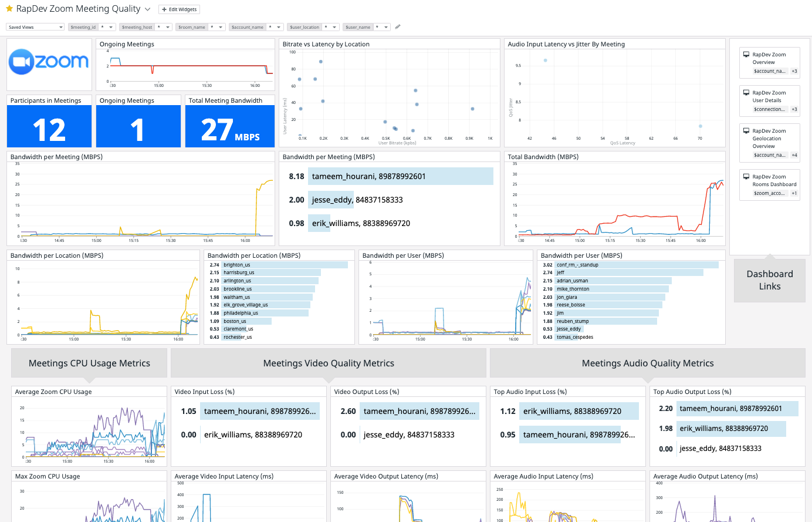Open the dashboard title chevron menu
812x522 pixels.
(147, 9)
